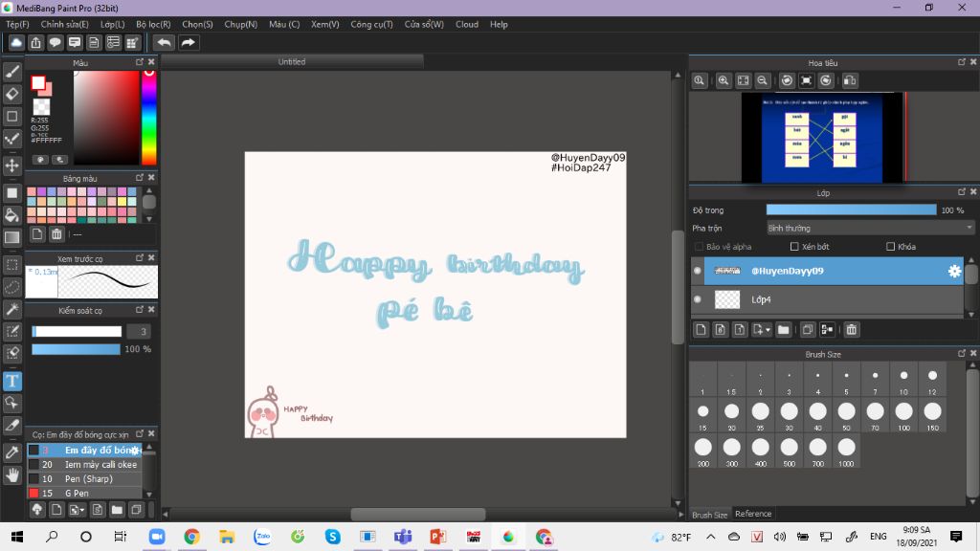Enable the Khóa checkbox

pos(891,247)
